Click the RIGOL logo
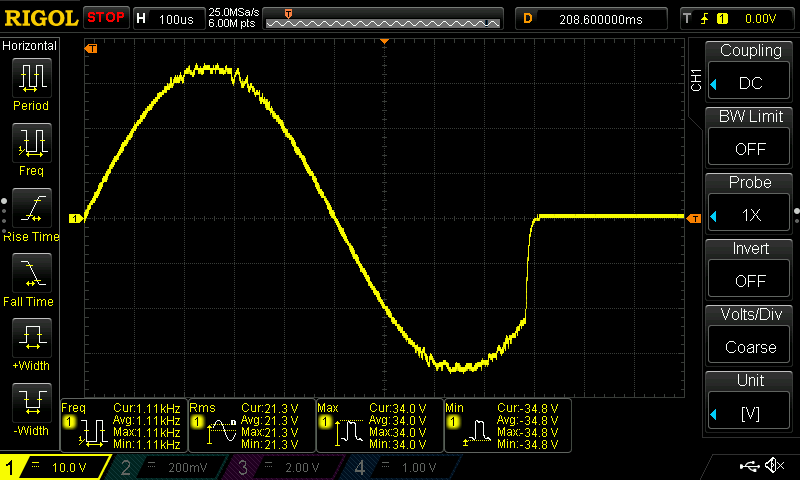 coord(40,18)
